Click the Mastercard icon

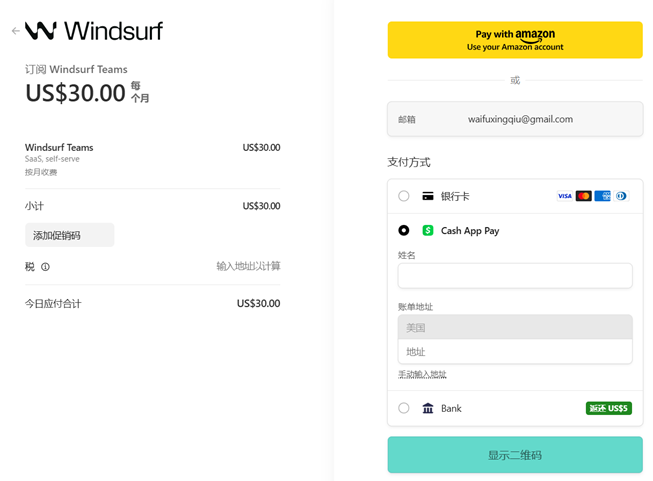tap(584, 196)
